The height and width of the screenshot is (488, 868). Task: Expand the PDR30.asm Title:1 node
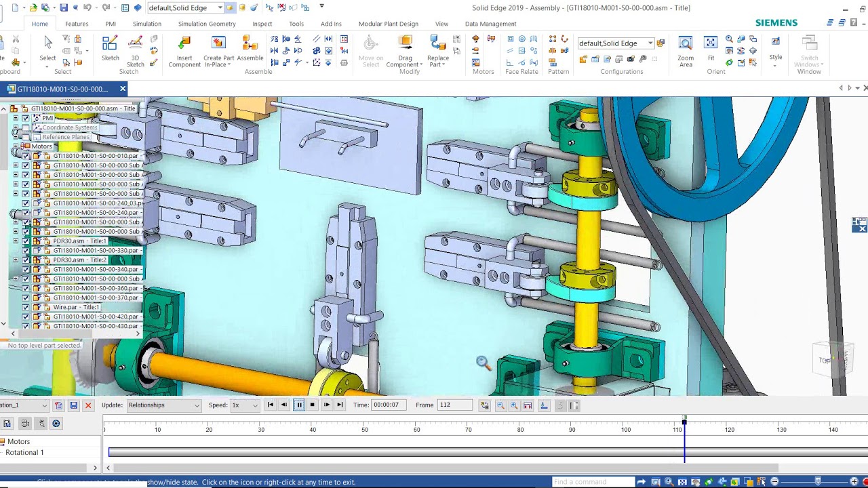(x=16, y=241)
